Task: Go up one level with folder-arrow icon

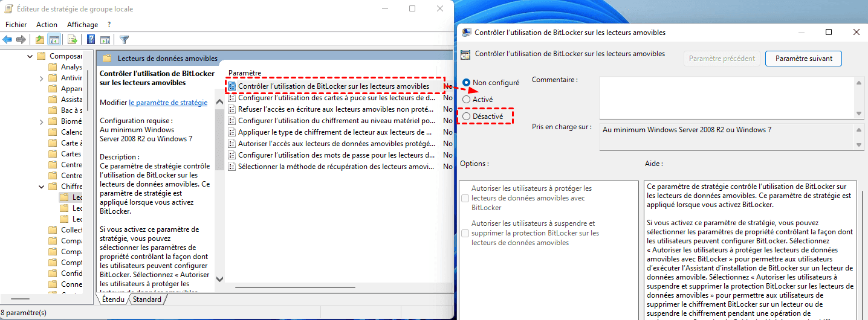Action: (40, 40)
